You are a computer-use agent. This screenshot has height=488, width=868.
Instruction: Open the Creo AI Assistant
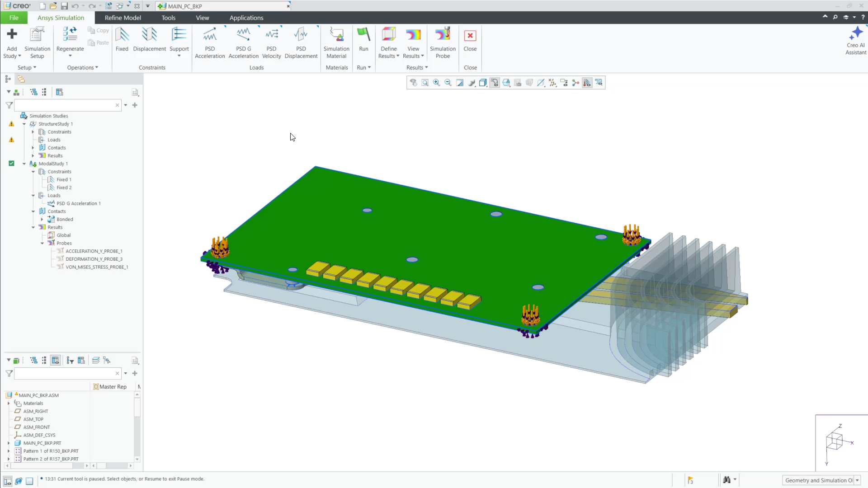click(856, 41)
